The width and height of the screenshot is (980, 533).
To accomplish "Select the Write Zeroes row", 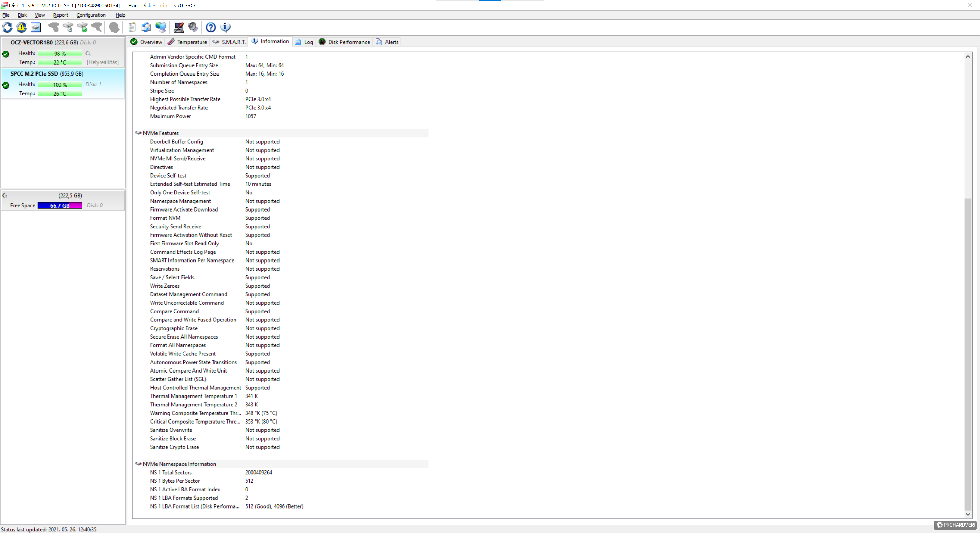I will [x=282, y=286].
